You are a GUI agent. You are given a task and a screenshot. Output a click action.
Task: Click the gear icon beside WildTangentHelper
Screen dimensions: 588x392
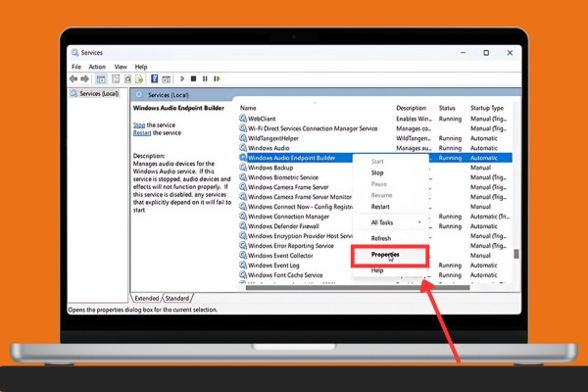click(243, 137)
